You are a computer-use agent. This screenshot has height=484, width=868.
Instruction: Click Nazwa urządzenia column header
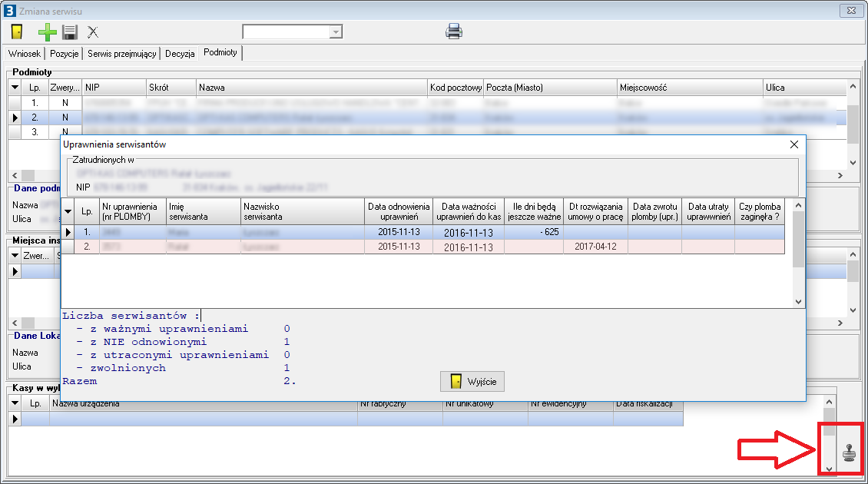(204, 403)
